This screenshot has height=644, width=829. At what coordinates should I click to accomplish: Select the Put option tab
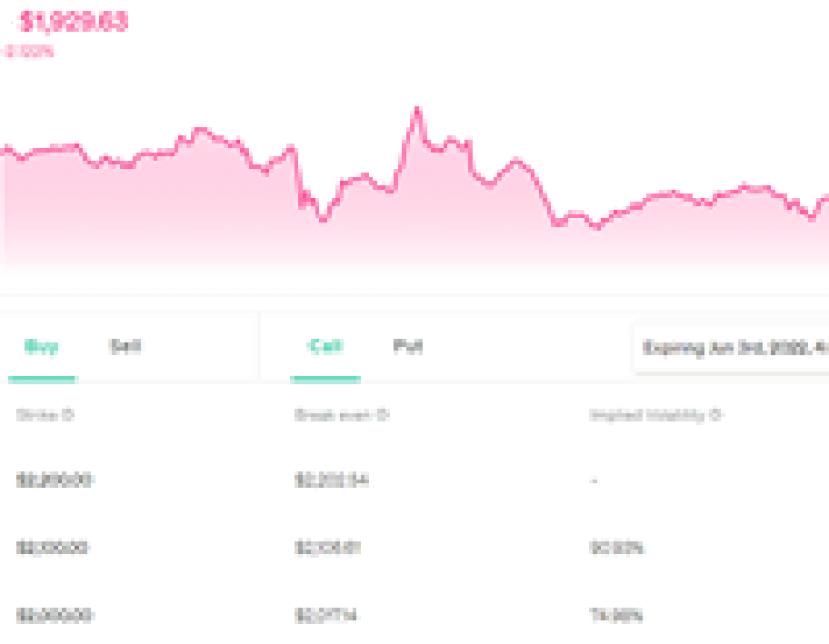point(408,346)
